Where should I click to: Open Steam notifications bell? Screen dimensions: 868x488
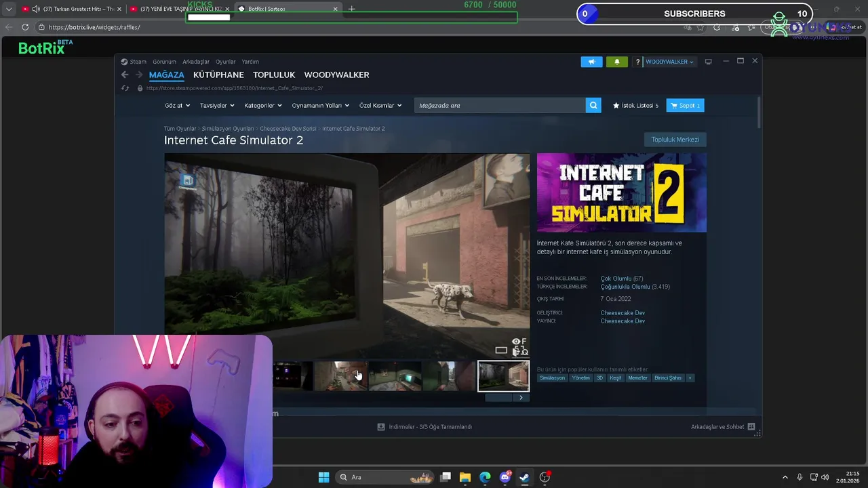[616, 62]
